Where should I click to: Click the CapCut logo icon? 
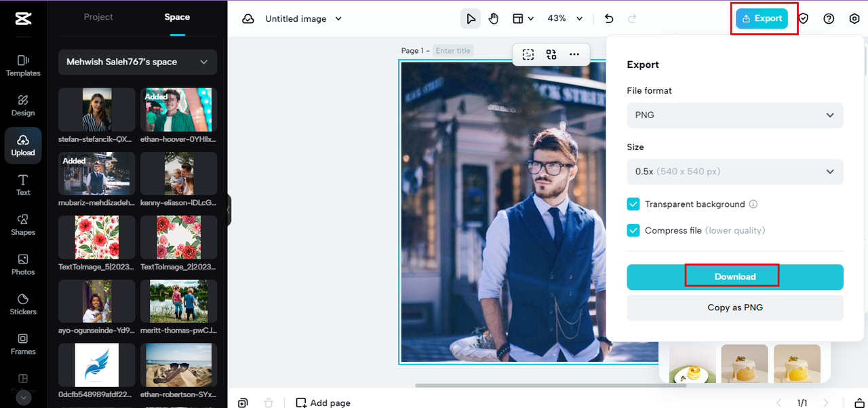23,18
